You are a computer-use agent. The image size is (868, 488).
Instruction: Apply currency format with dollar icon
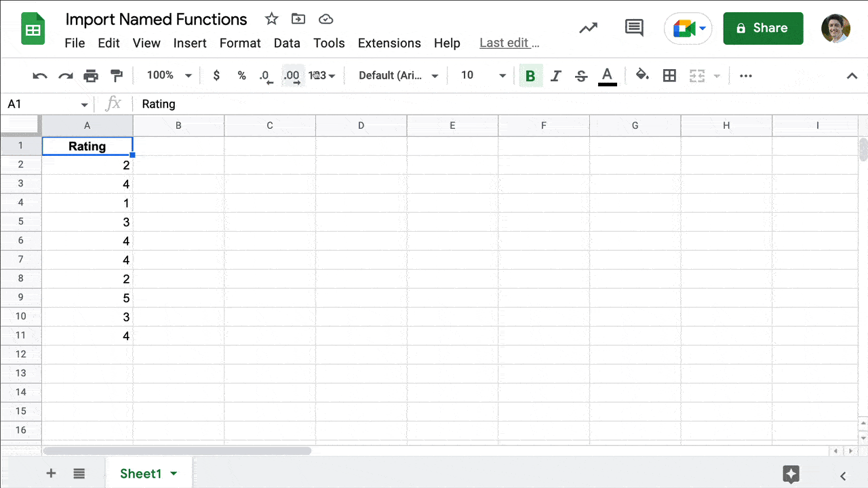216,75
